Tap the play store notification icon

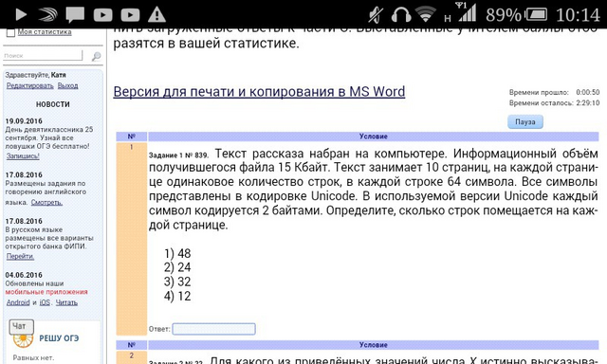pos(21,15)
